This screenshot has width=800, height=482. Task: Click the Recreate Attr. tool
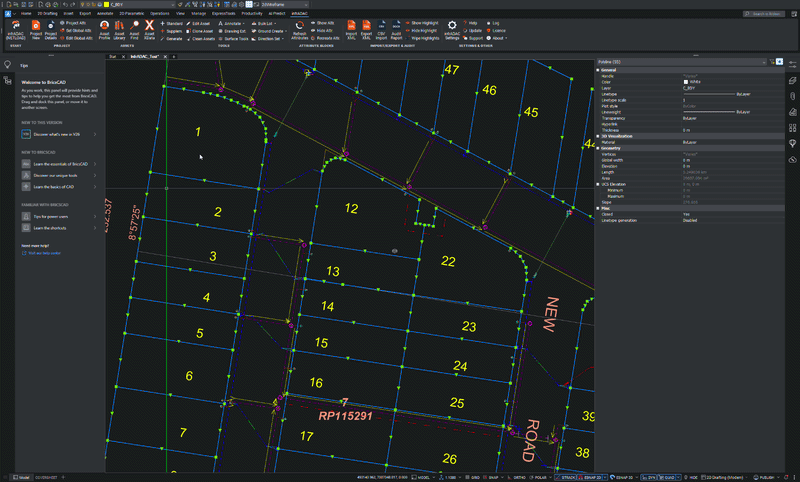[325, 38]
